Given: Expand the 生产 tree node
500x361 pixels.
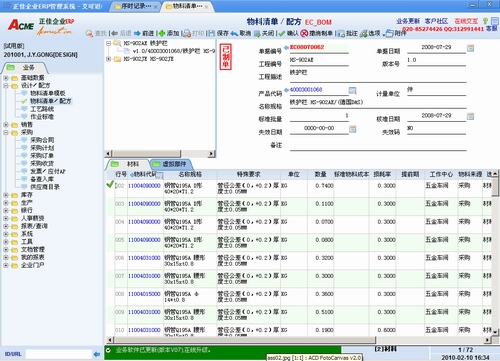Looking at the screenshot, I should (x=6, y=203).
